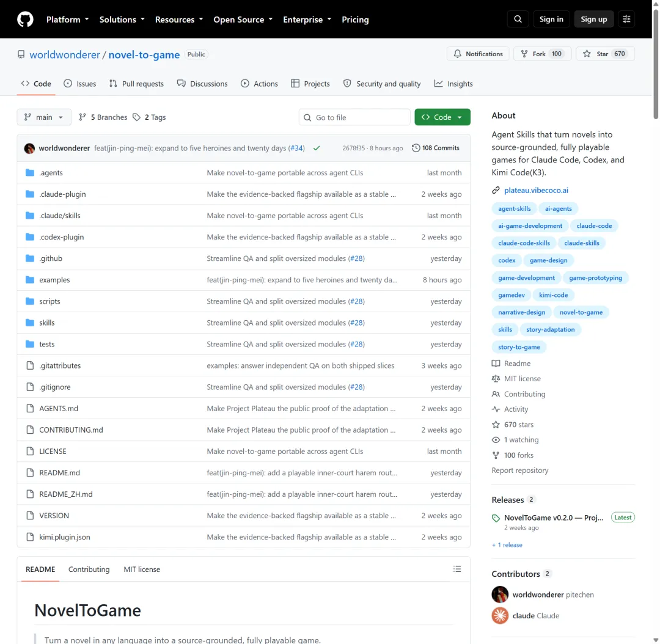660x644 pixels.
Task: Click the file icon beside LICENSE
Action: coord(30,451)
